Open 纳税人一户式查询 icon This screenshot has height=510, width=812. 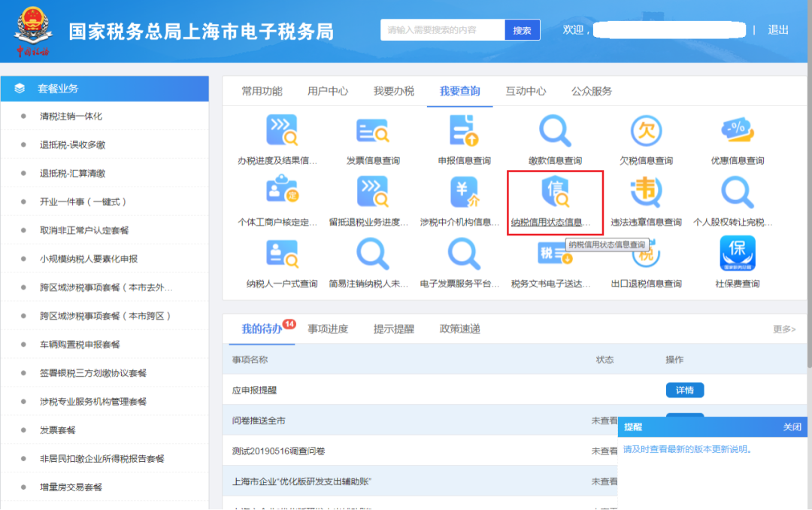click(x=282, y=253)
